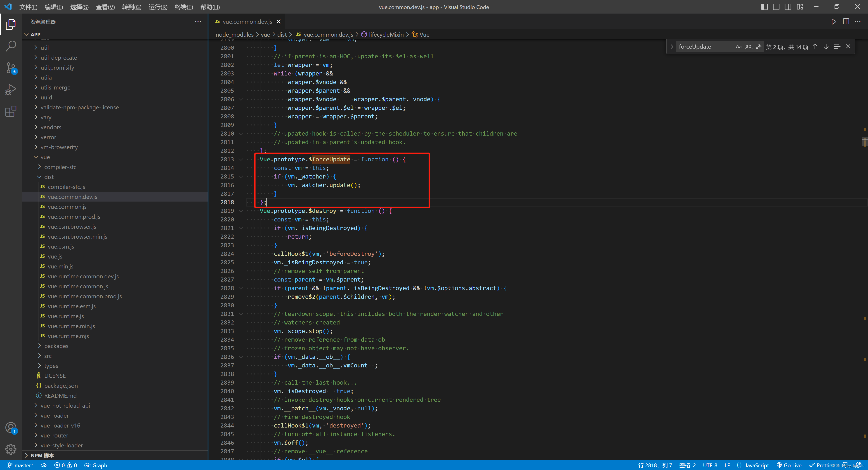Screen dimensions: 868x470
Task: Click Git Graph in status bar
Action: click(95, 465)
